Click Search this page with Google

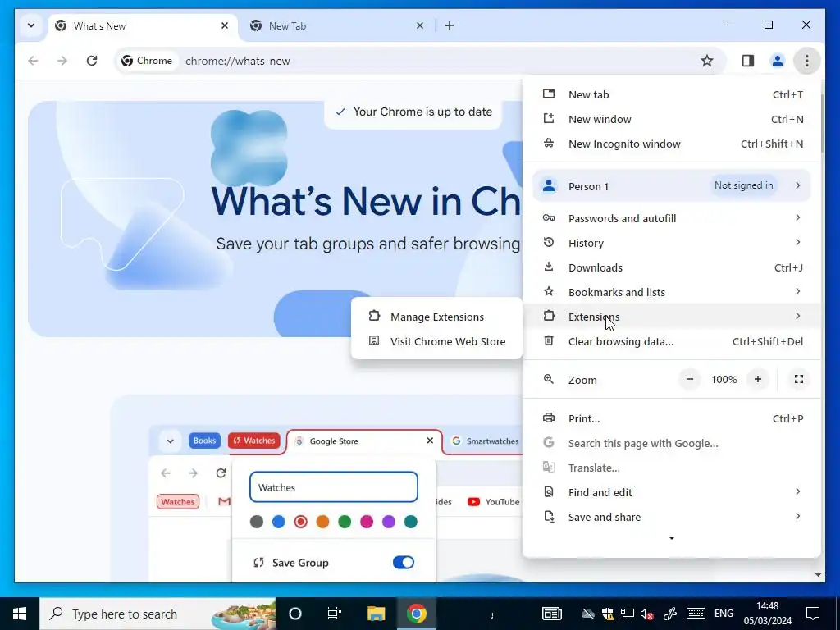(672, 443)
